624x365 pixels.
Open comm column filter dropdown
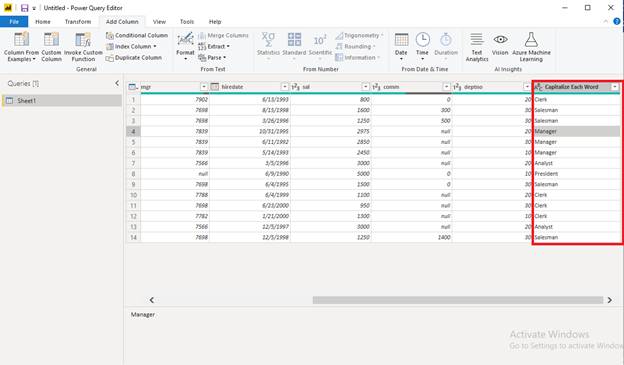[x=446, y=87]
